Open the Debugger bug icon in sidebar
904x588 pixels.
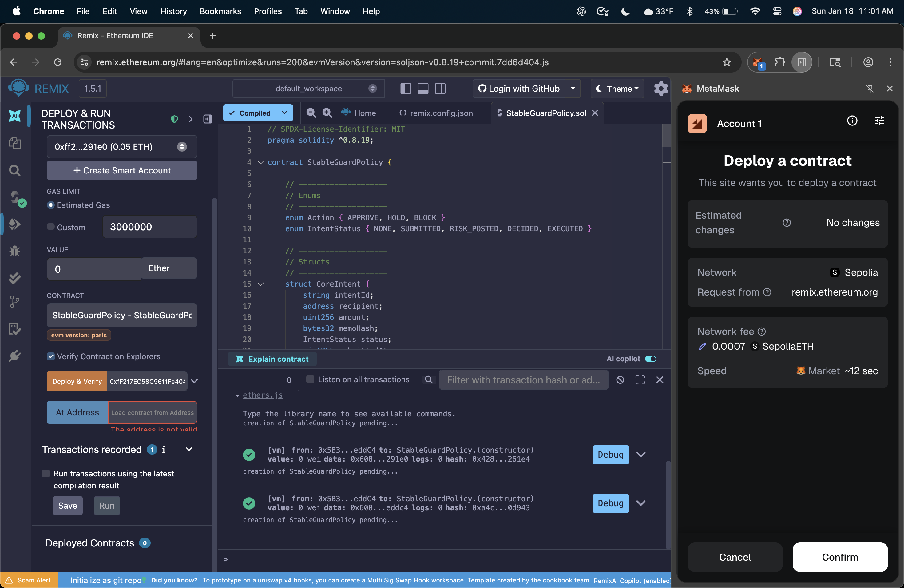(14, 251)
